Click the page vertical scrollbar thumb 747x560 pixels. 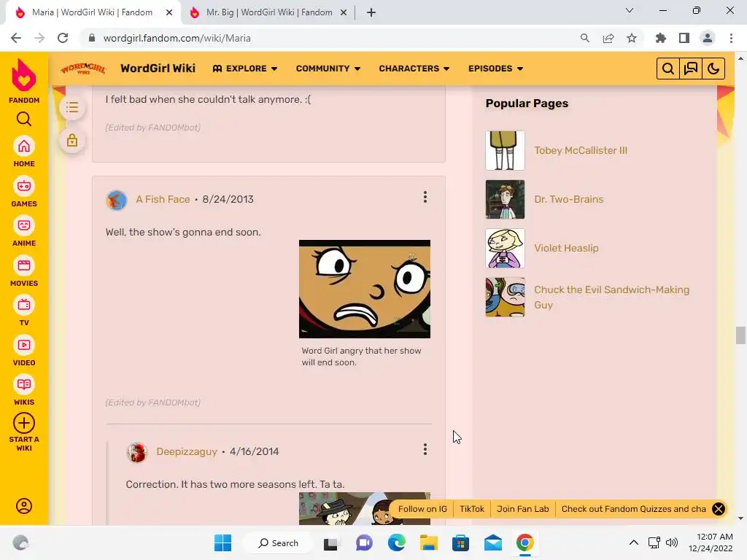[x=740, y=335]
